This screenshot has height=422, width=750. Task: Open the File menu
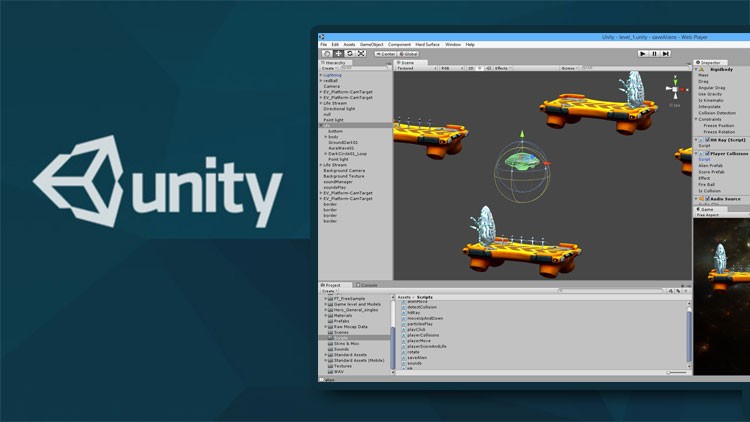click(324, 44)
